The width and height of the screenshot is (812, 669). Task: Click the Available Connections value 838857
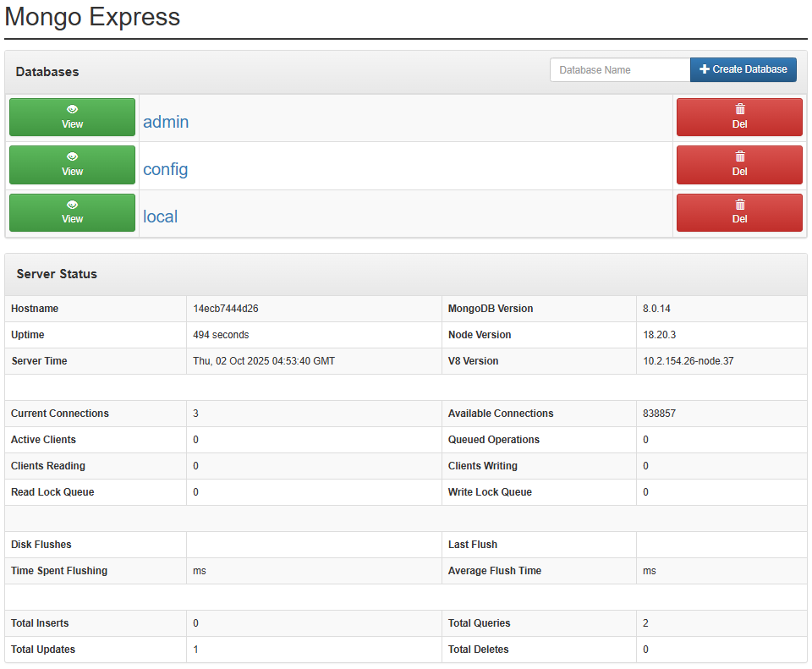pos(660,414)
